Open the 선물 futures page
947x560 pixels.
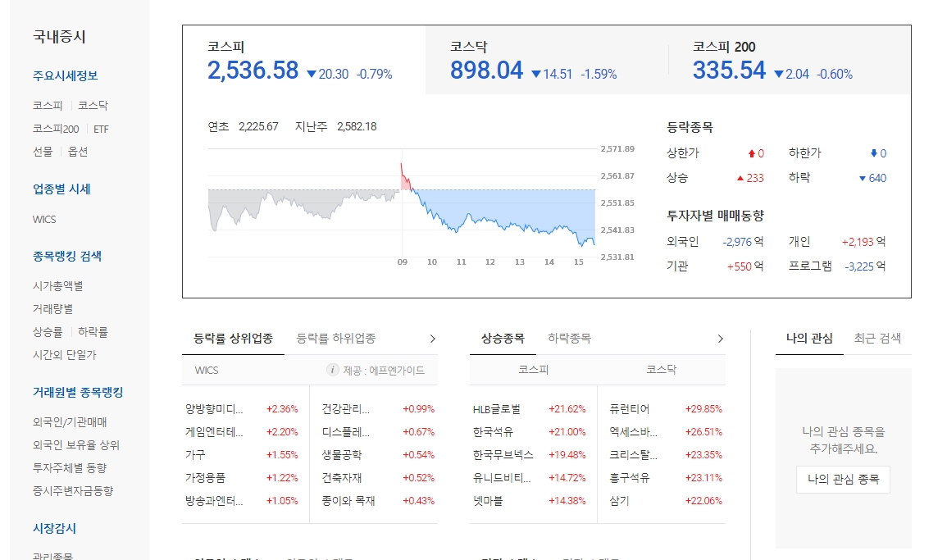(x=43, y=151)
